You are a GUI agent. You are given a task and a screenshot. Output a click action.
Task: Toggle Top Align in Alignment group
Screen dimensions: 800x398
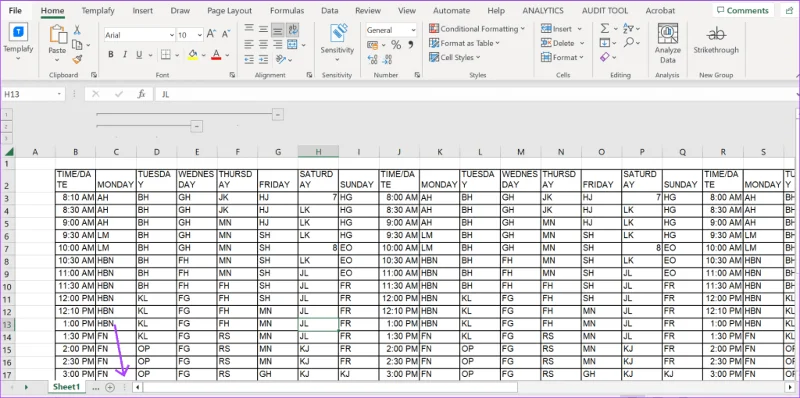click(249, 30)
